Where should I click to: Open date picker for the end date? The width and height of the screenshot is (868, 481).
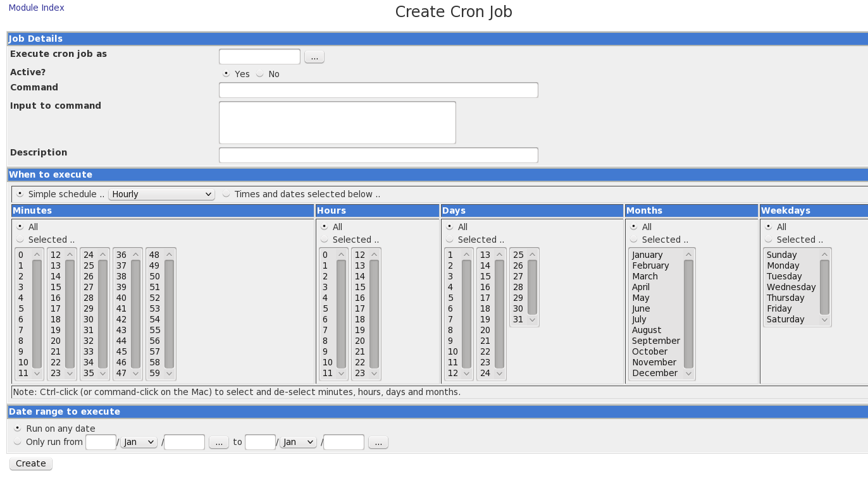pyautogui.click(x=378, y=442)
